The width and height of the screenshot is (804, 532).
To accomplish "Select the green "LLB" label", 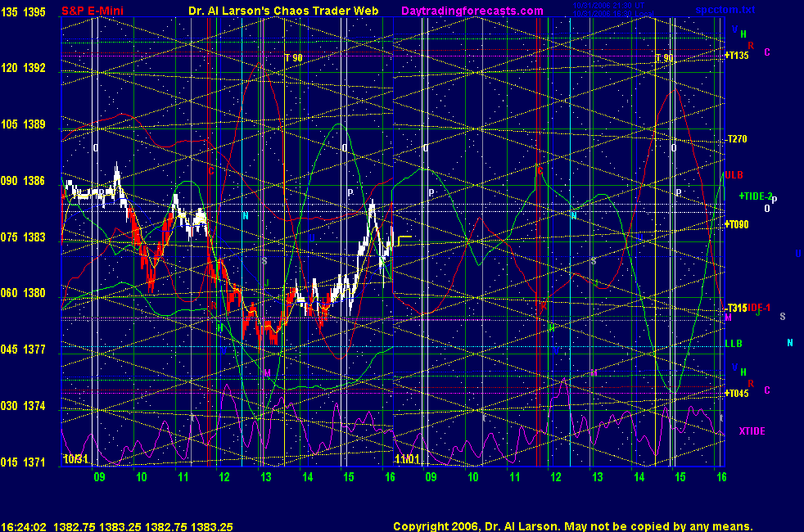I will [734, 344].
